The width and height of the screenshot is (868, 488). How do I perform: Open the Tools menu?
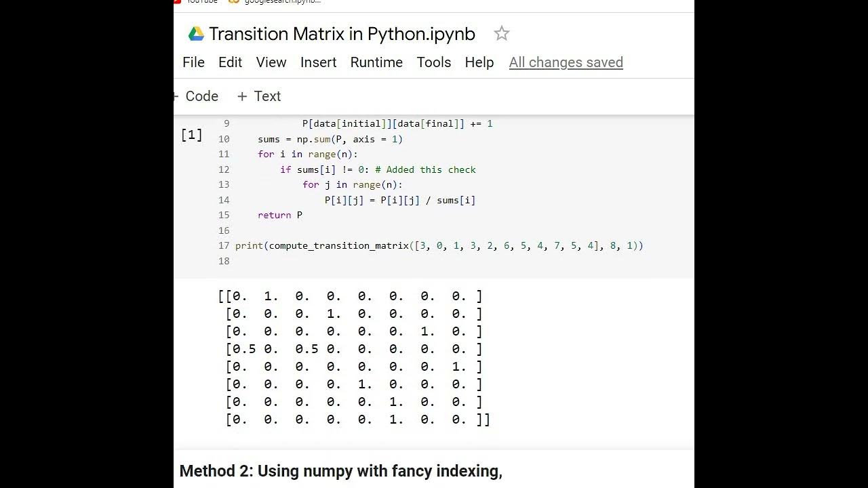pyautogui.click(x=433, y=62)
